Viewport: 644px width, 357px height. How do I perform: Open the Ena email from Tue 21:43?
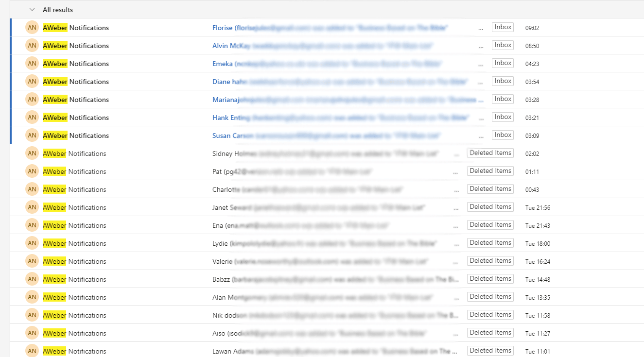(327, 225)
